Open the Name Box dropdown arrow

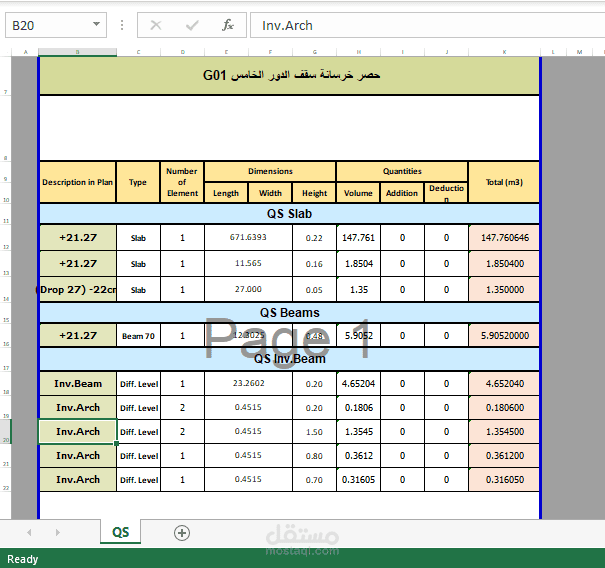96,24
